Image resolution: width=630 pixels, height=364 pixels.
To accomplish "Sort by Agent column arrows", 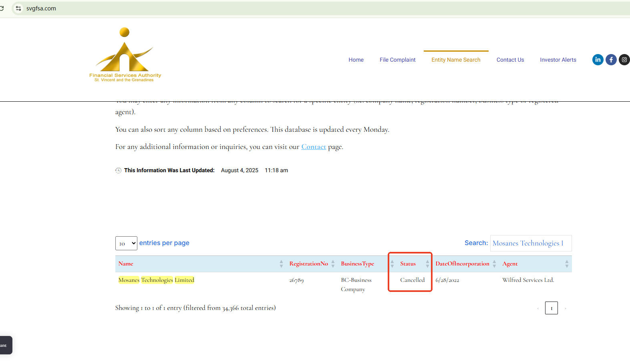I will (x=567, y=264).
